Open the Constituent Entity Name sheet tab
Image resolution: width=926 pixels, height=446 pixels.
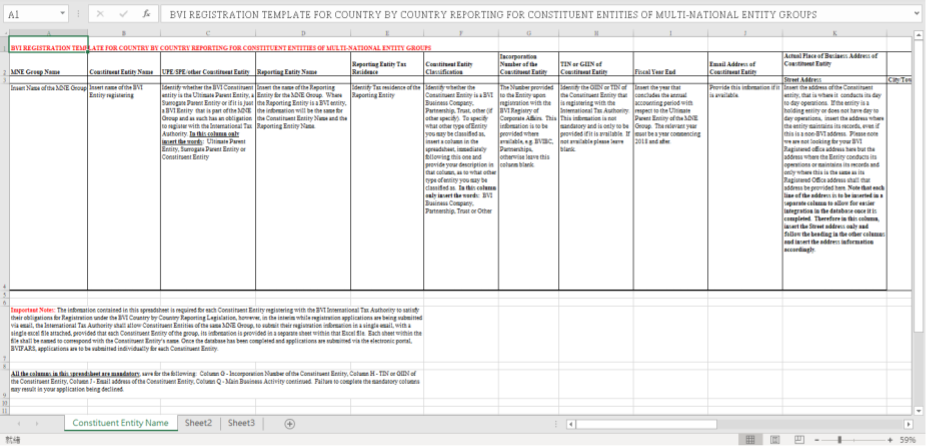pos(120,423)
